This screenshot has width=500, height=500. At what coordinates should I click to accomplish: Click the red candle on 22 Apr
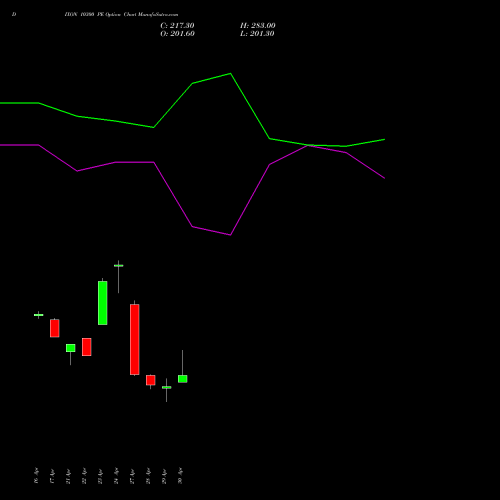click(87, 347)
